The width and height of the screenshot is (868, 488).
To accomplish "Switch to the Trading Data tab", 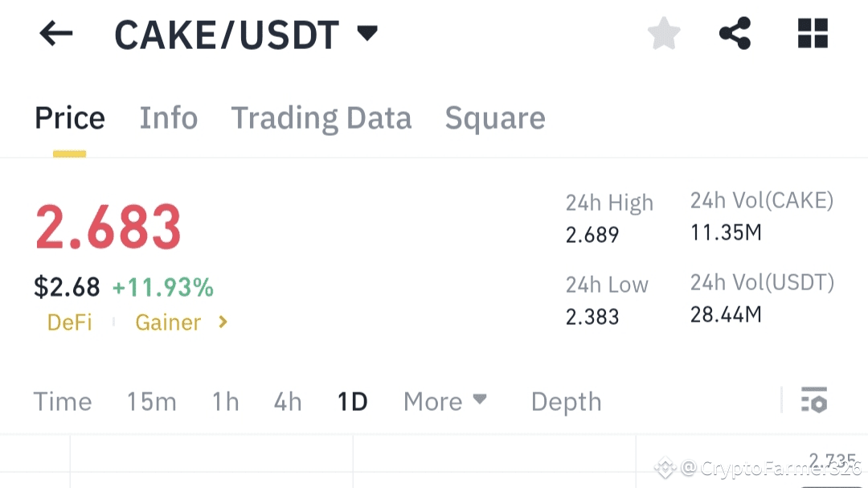I will tap(321, 118).
